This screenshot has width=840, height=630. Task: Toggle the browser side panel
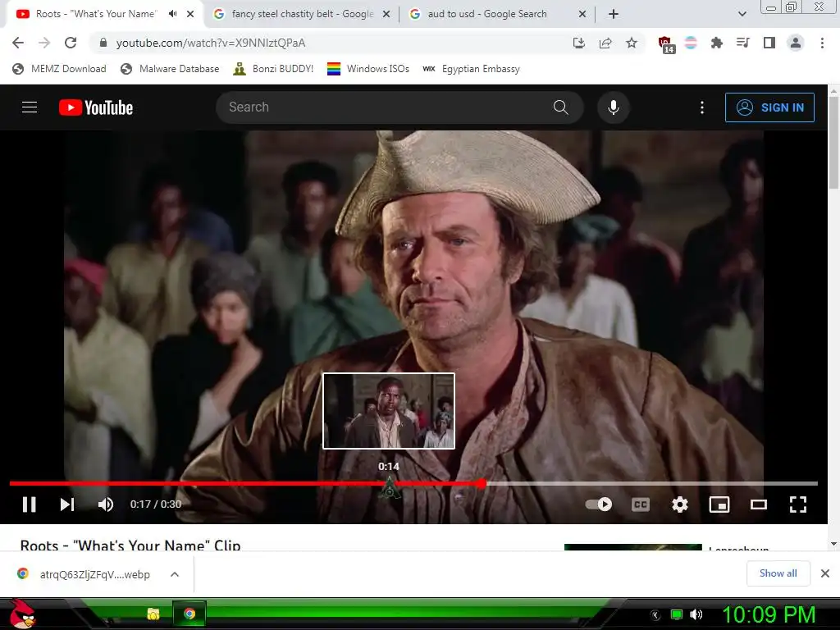(769, 43)
